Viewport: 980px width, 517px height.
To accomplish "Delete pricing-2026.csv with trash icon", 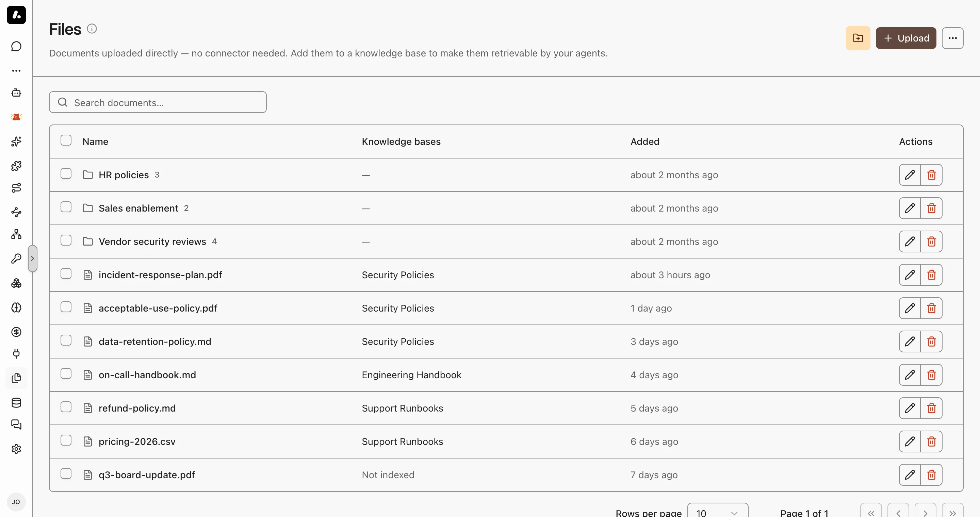I will pyautogui.click(x=931, y=441).
